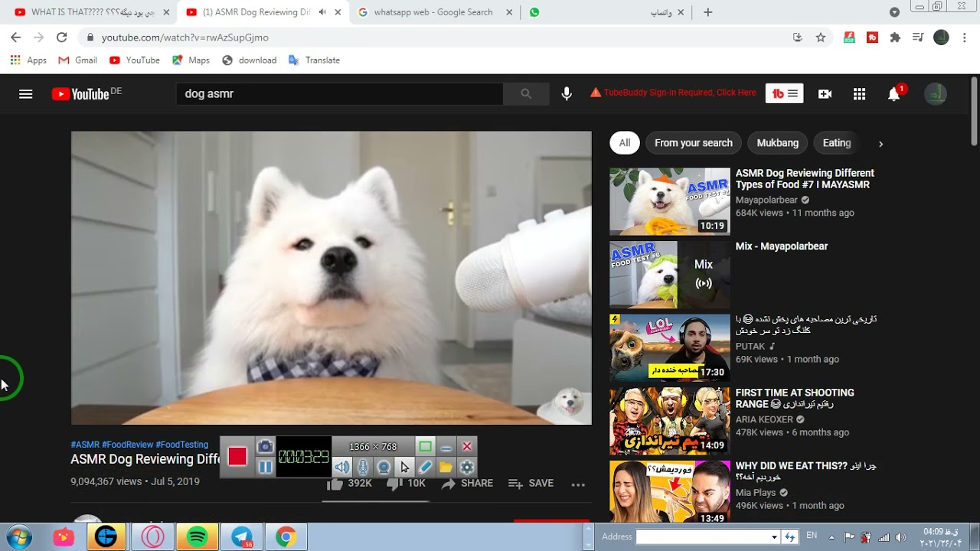Open the taskbar Address dropdown arrow
The height and width of the screenshot is (551, 980).
coord(774,537)
